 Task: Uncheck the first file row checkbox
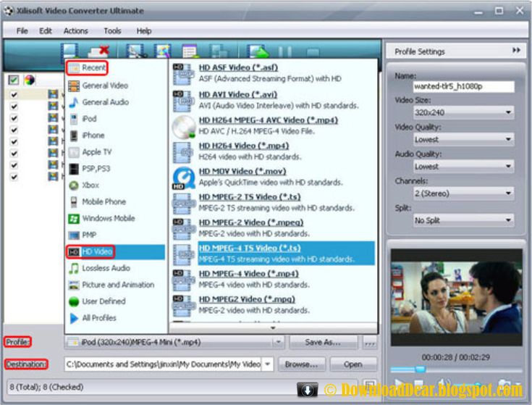(x=14, y=94)
